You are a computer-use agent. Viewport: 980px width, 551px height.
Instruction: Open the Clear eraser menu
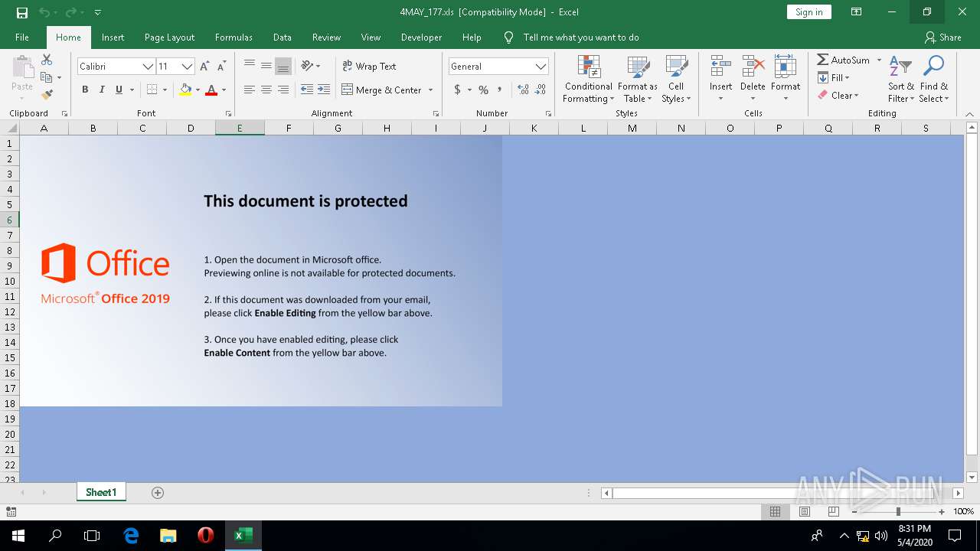point(838,95)
